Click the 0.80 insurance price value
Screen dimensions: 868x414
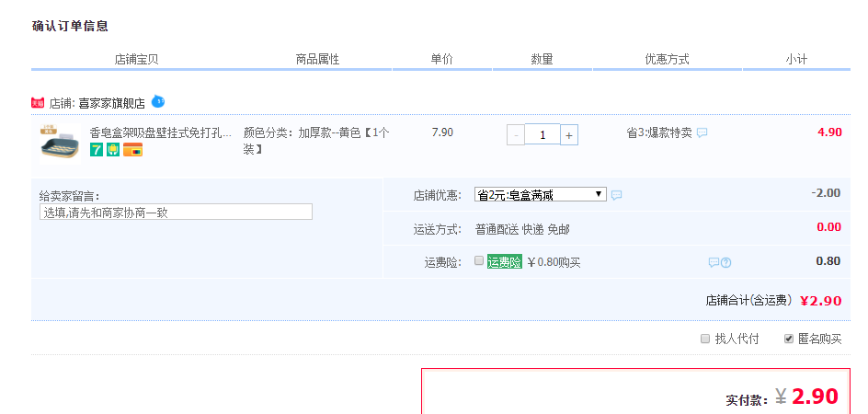(x=828, y=261)
